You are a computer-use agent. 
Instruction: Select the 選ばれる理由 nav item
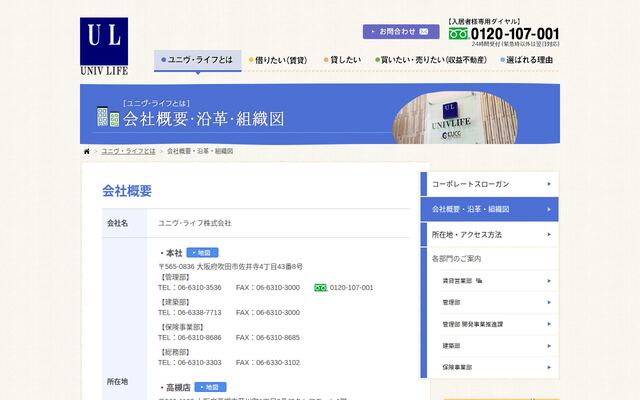tap(527, 60)
